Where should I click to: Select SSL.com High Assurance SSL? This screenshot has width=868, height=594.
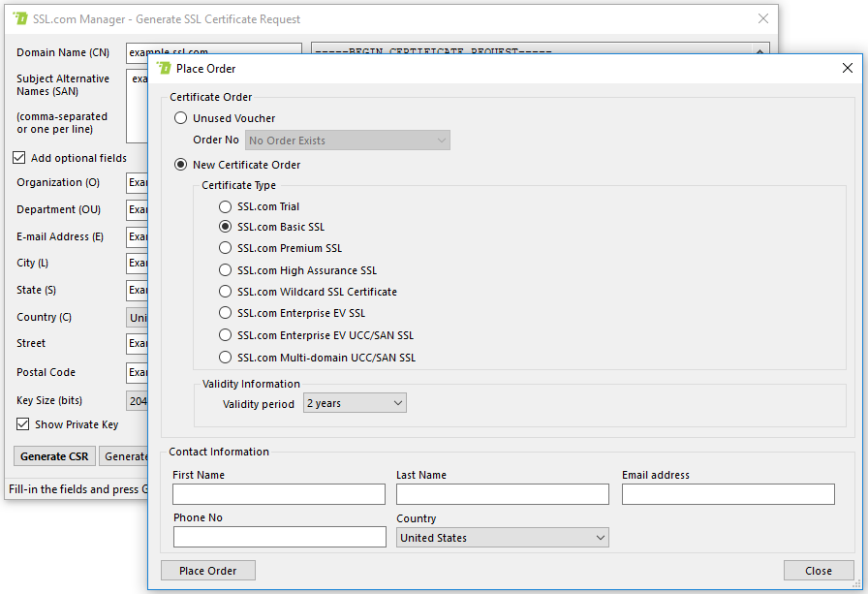[x=226, y=271]
